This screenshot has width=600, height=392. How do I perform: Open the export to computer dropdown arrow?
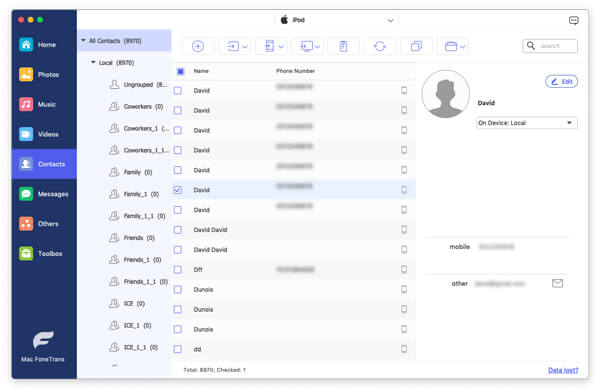(x=318, y=47)
